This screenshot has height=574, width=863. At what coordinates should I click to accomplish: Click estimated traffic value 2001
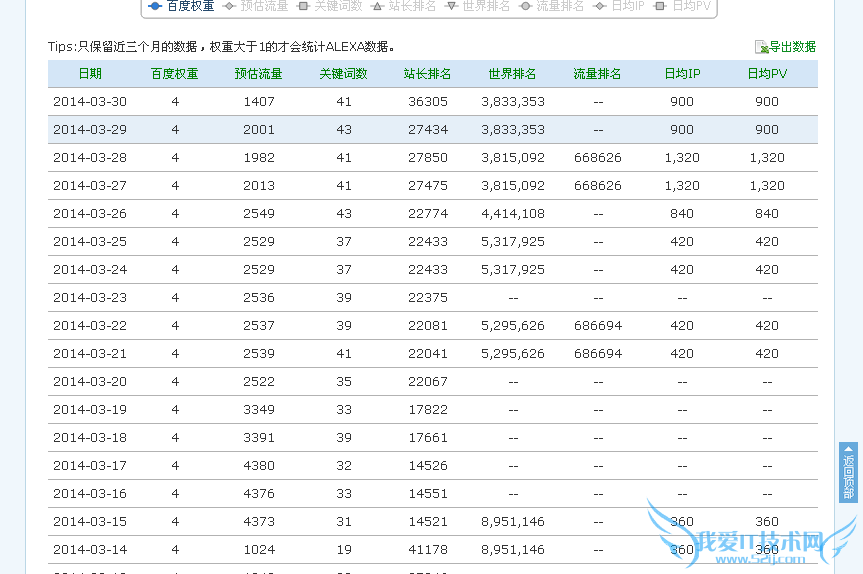259,130
